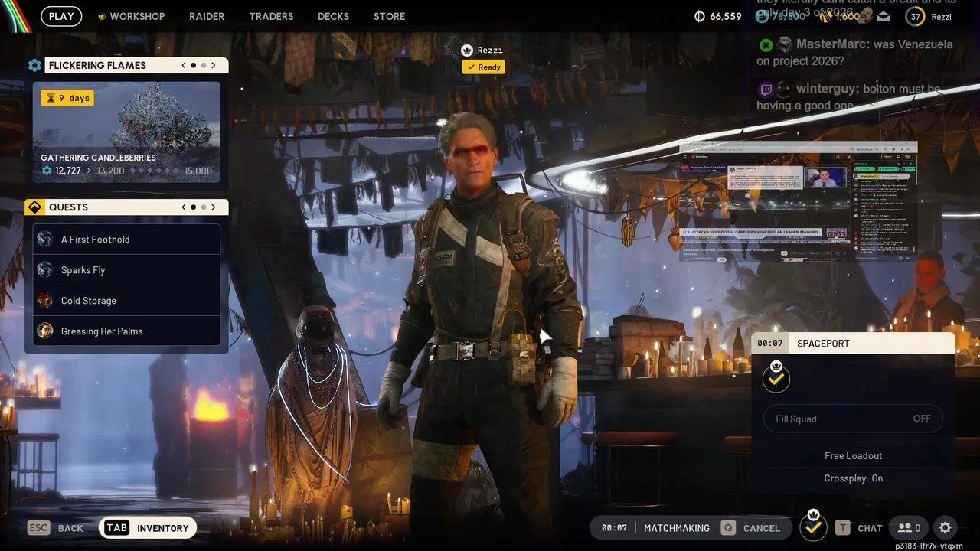Click the crown icon next to Rezzi nameplate
This screenshot has height=551, width=980.
pos(467,50)
